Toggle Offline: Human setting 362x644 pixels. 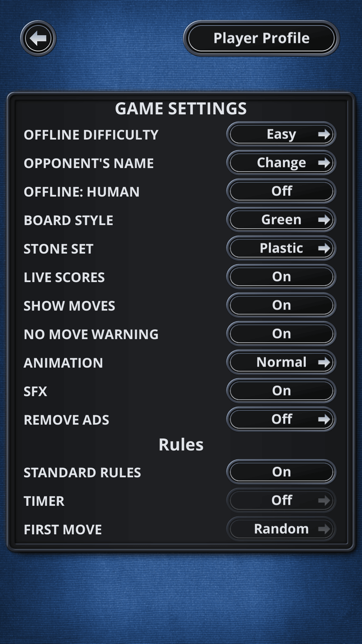(281, 191)
